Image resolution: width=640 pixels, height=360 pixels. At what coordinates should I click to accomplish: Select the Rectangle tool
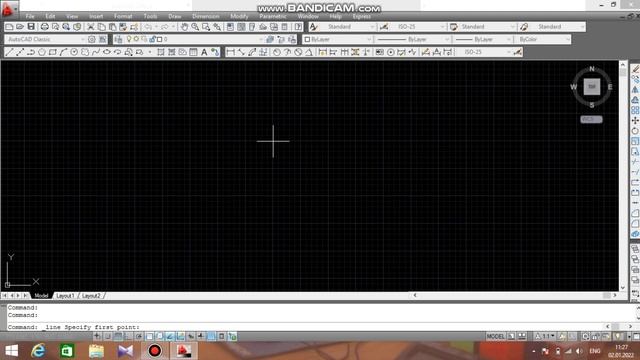pos(53,52)
